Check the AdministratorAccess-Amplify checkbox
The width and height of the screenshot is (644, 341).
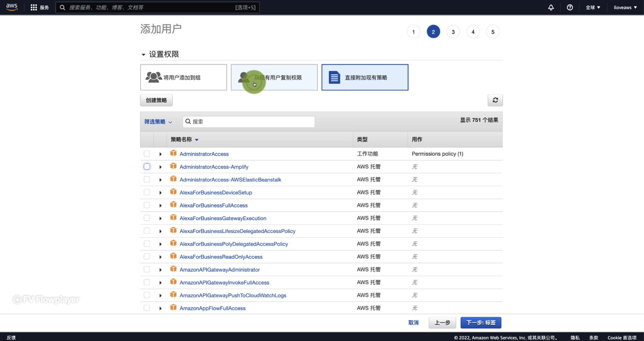click(147, 166)
